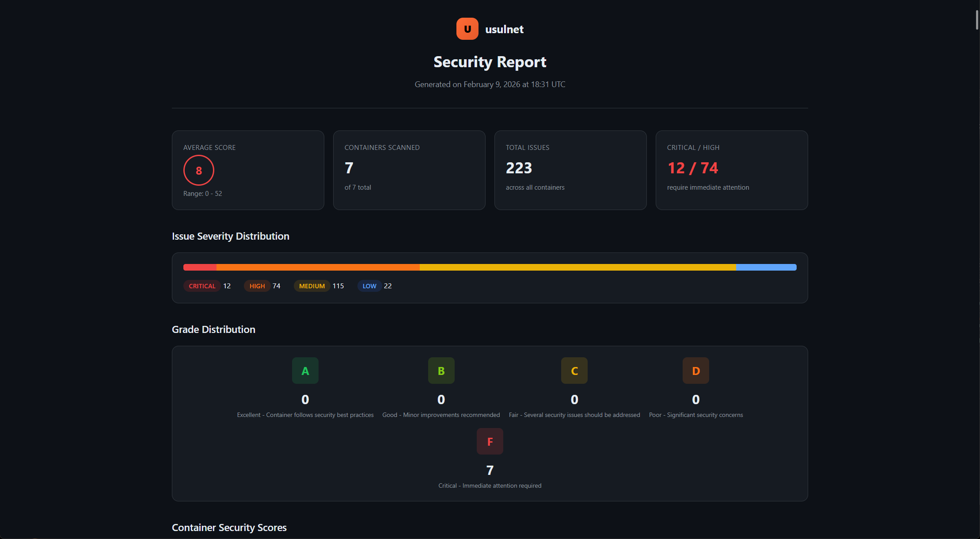The width and height of the screenshot is (980, 539).
Task: Select the grade F badge
Action: (x=490, y=441)
